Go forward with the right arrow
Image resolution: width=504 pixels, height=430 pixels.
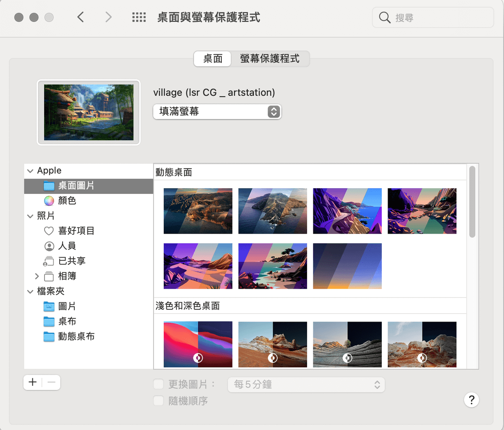click(x=108, y=17)
